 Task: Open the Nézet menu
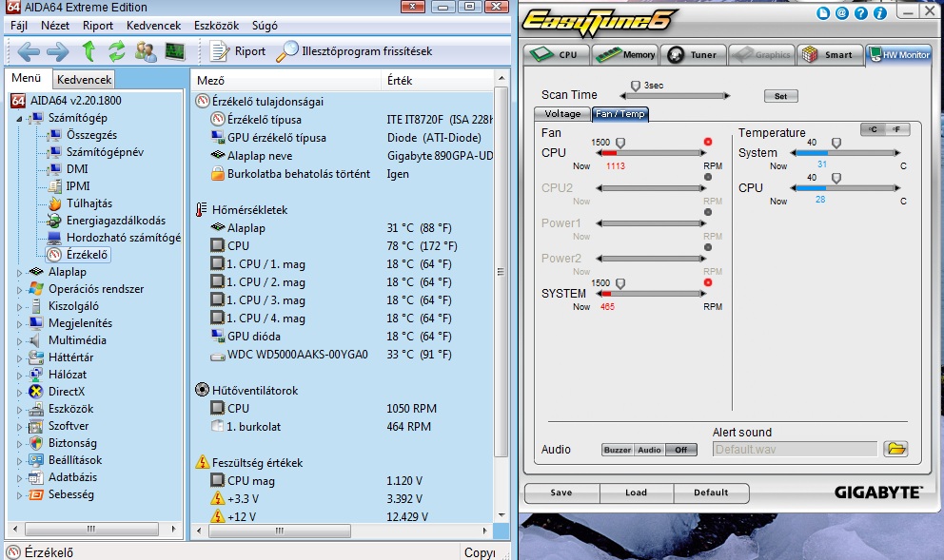pos(55,26)
